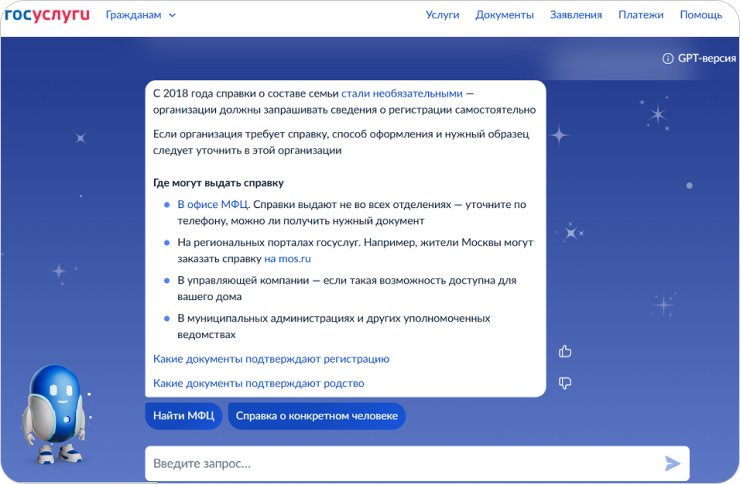Follow the В офисе МФЦ link
The image size is (740, 484).
(x=212, y=204)
